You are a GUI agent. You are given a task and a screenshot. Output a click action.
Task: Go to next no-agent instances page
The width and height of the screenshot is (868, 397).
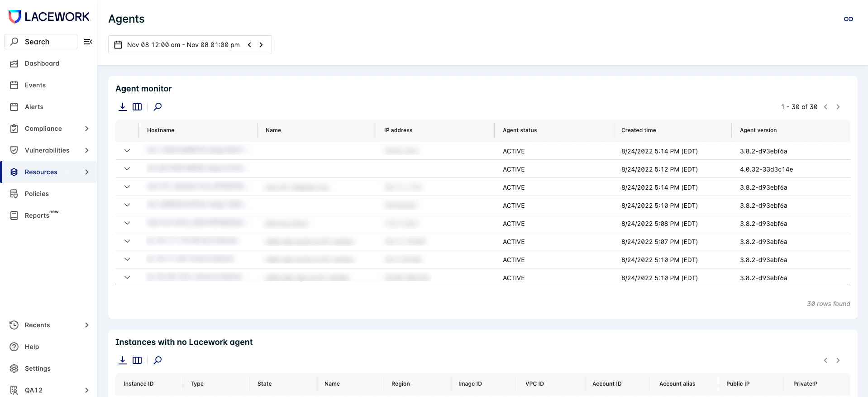coord(838,360)
